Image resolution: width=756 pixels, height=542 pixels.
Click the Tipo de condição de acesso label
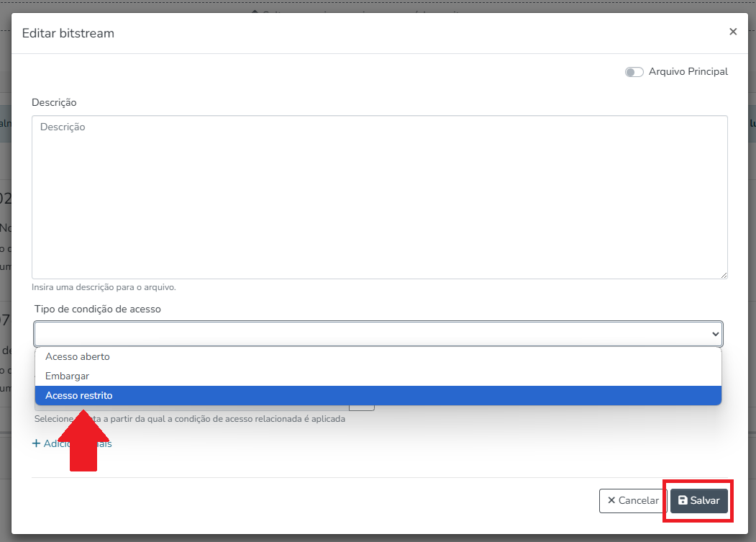coord(98,309)
